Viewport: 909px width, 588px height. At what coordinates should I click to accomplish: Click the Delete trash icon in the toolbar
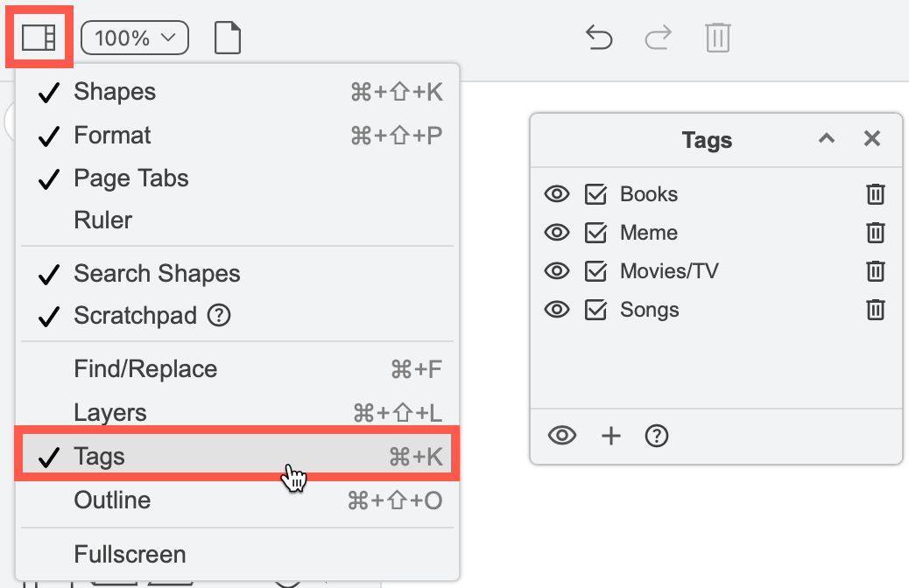[717, 38]
